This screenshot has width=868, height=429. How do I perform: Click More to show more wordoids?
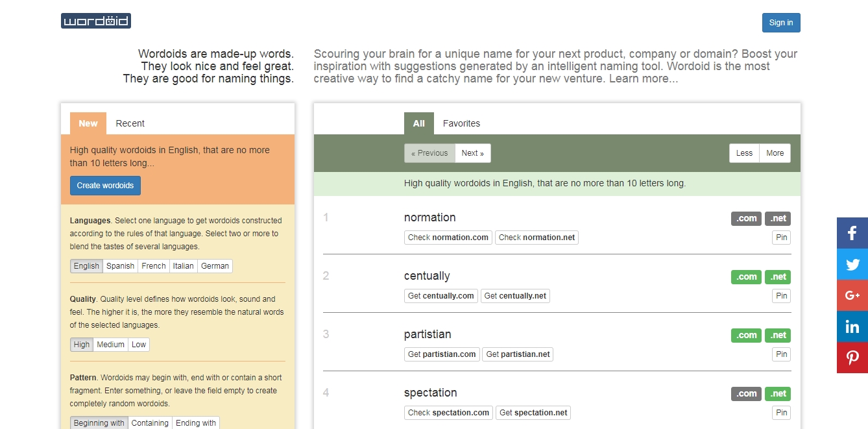[775, 153]
